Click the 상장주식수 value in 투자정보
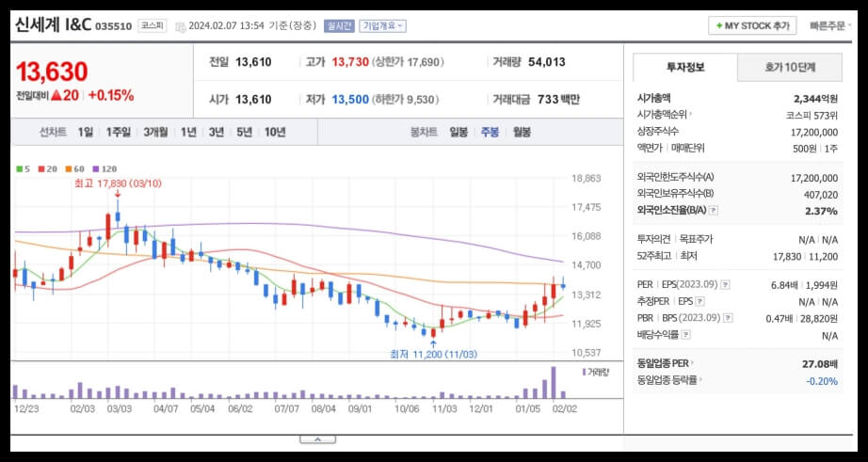Screen dimensions: 868x462 [x=814, y=133]
